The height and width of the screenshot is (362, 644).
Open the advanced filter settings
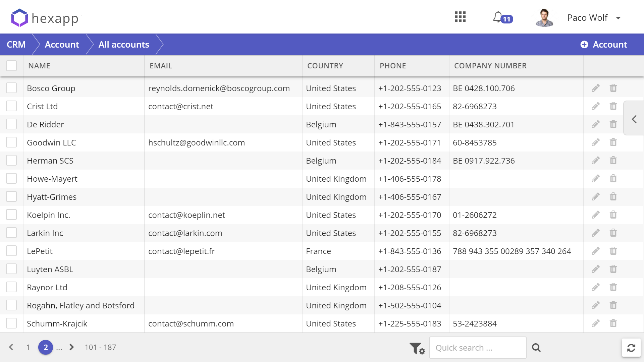click(417, 348)
